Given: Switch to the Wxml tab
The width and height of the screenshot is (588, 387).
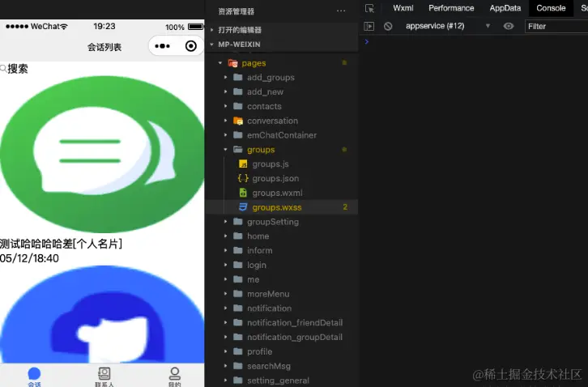Looking at the screenshot, I should (403, 8).
